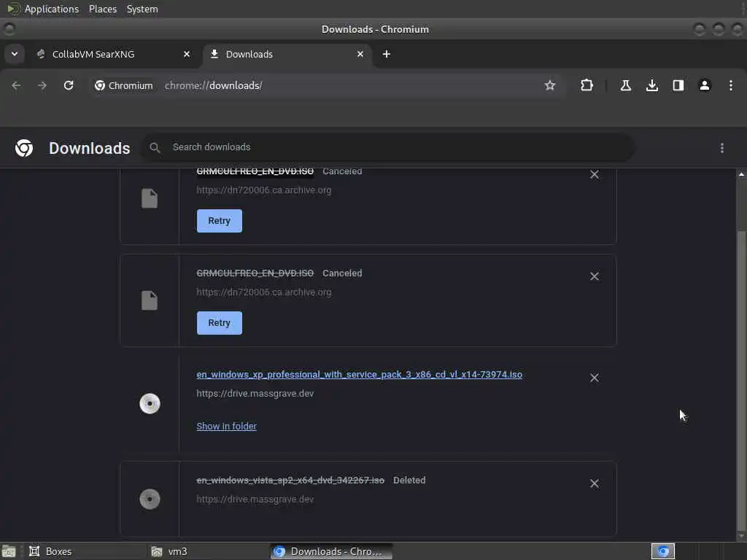Click the Chromium site info chip
The height and width of the screenshot is (560, 747).
124,85
